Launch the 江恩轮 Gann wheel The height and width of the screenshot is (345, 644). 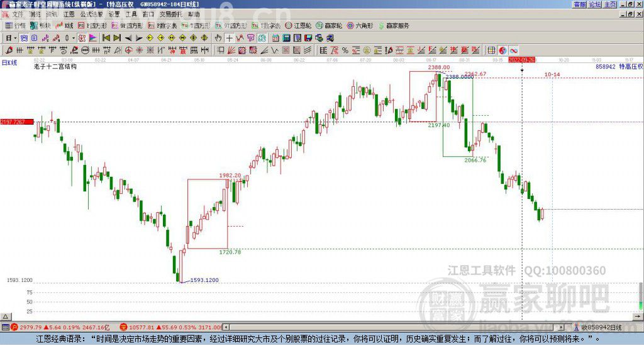(299, 25)
